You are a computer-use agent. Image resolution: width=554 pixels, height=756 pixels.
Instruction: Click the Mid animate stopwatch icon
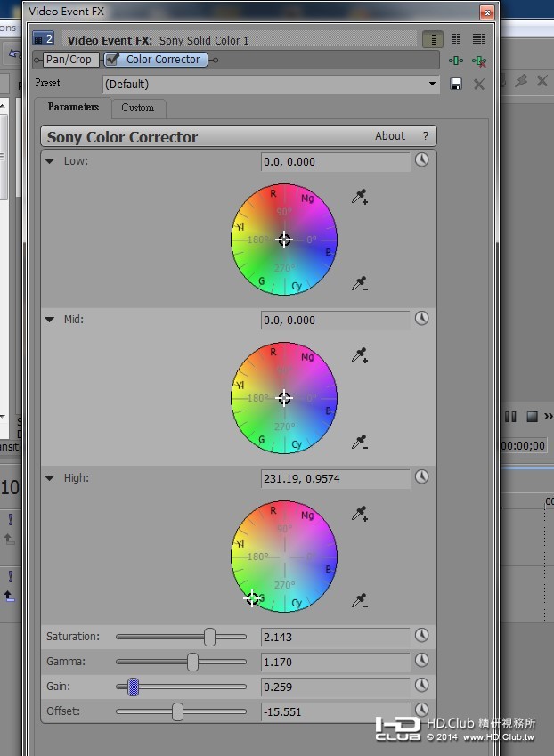point(421,318)
